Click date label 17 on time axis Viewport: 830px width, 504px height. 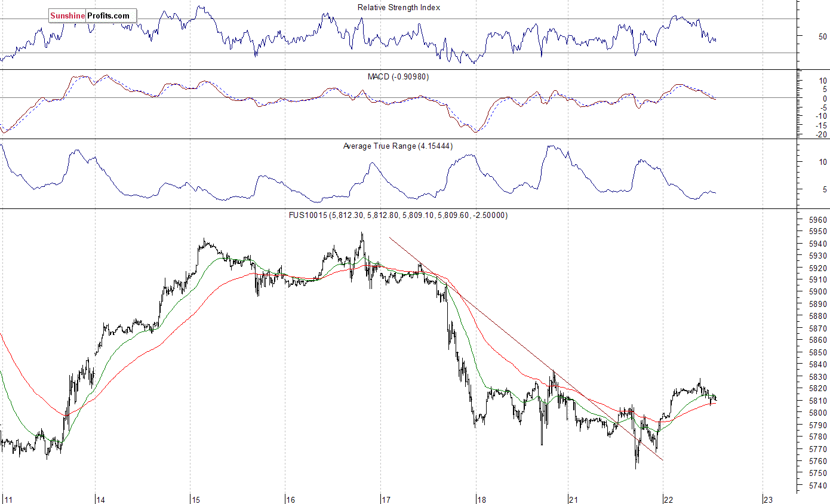(386, 499)
